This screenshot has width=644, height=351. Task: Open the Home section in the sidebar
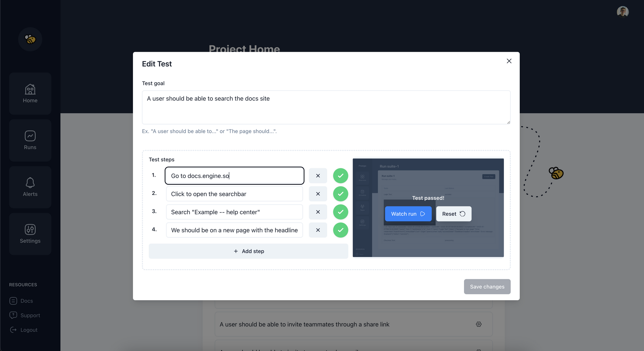[30, 94]
